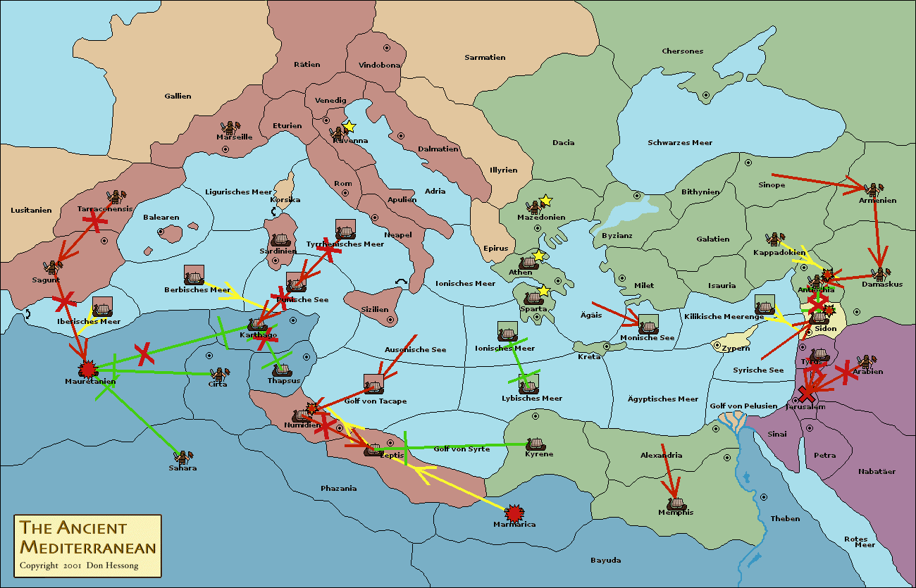916x588 pixels.
Task: Select the fleet in Berbisches Meer
Action: coord(194,275)
